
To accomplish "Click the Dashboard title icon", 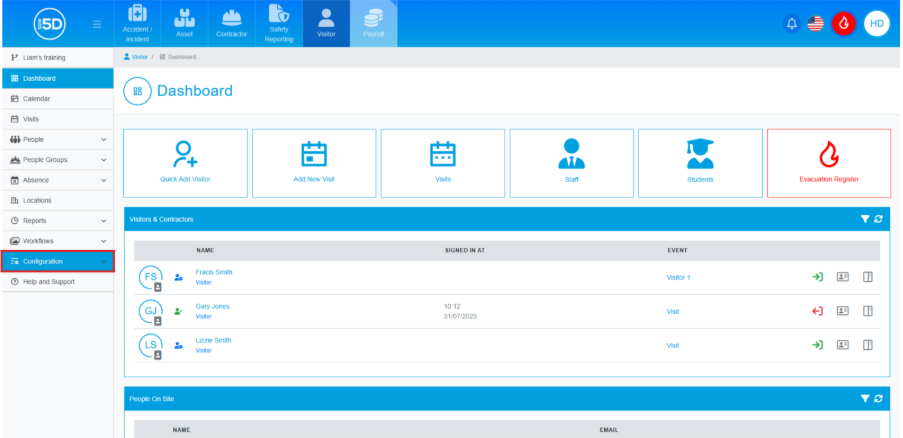I will click(138, 91).
